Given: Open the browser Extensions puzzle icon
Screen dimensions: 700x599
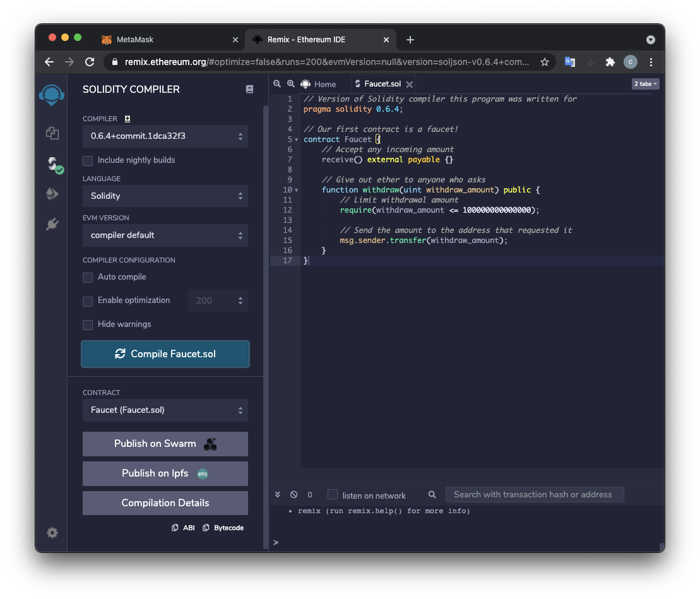Looking at the screenshot, I should coord(610,62).
